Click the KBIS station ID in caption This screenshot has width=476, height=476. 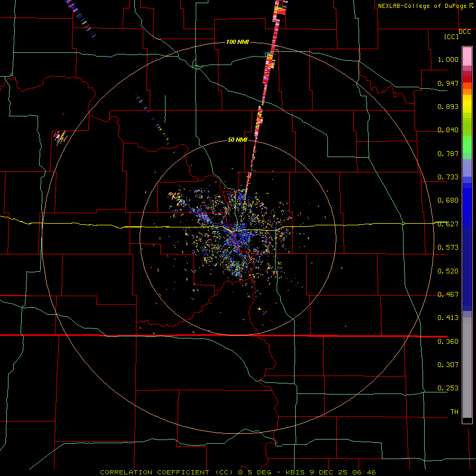296,472
